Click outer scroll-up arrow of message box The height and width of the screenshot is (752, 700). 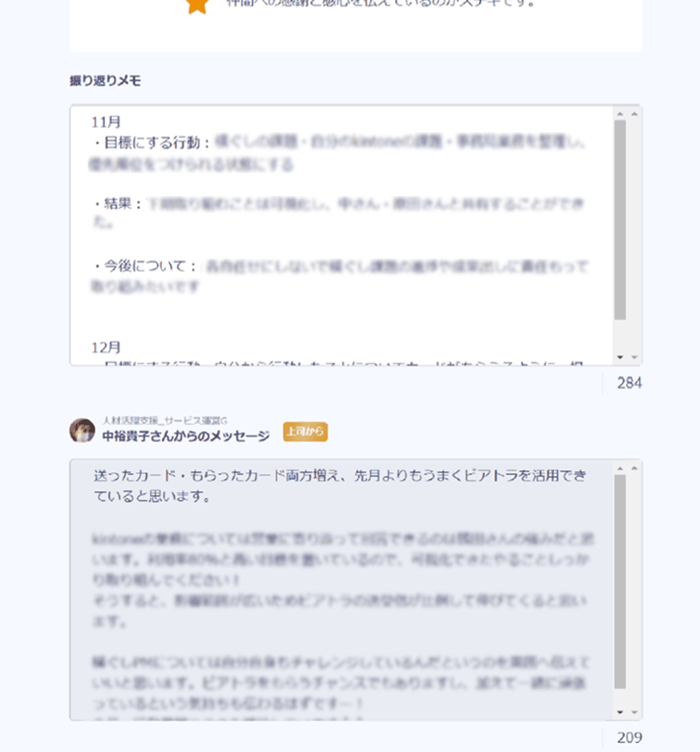pos(634,469)
